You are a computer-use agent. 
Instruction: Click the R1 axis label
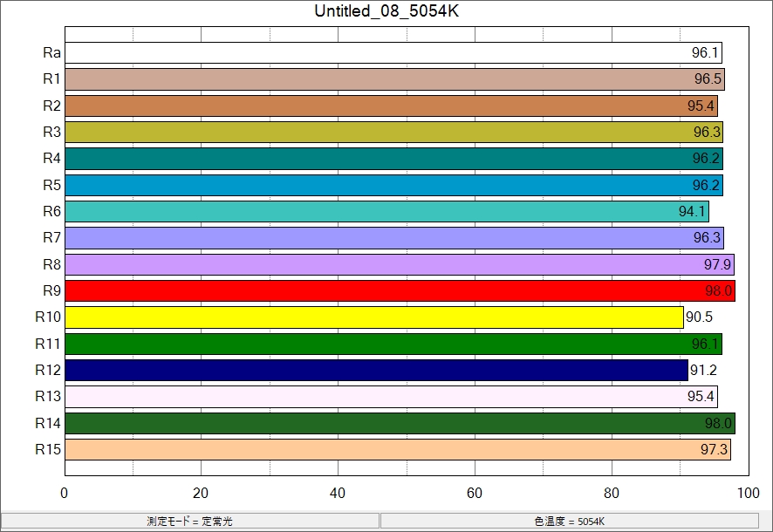coord(51,78)
